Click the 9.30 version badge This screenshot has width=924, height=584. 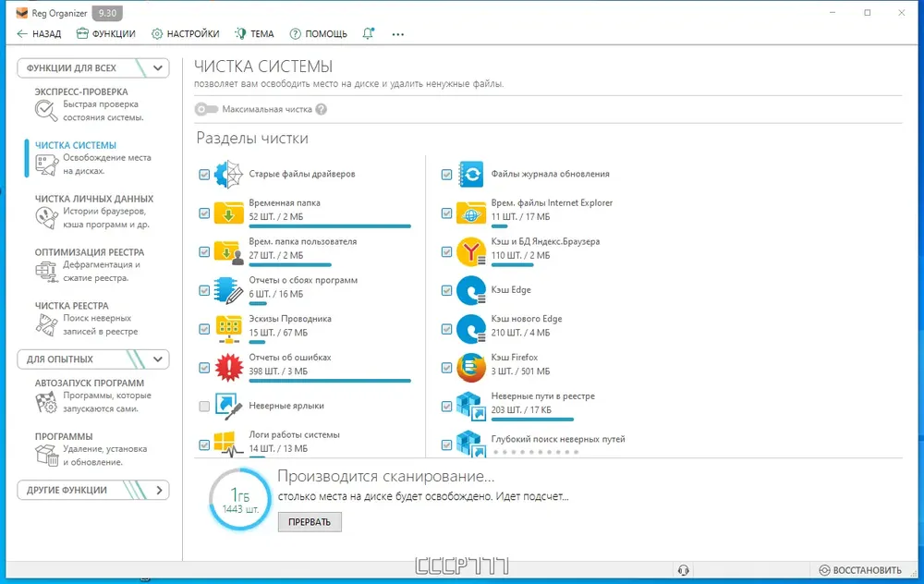click(107, 13)
